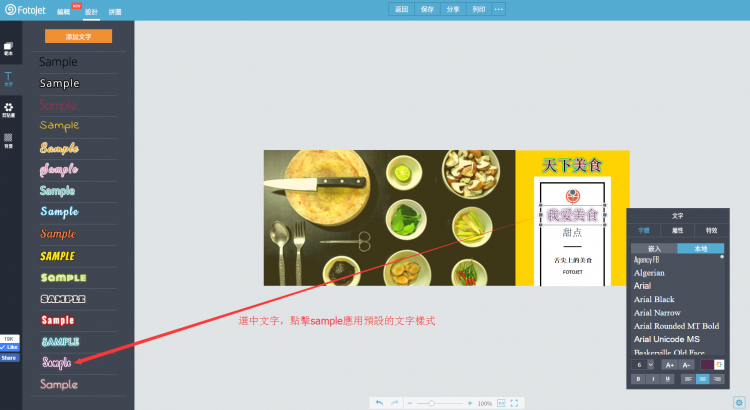The width and height of the screenshot is (750, 410).
Task: Open the 拼圖 collage menu tab
Action: click(115, 11)
